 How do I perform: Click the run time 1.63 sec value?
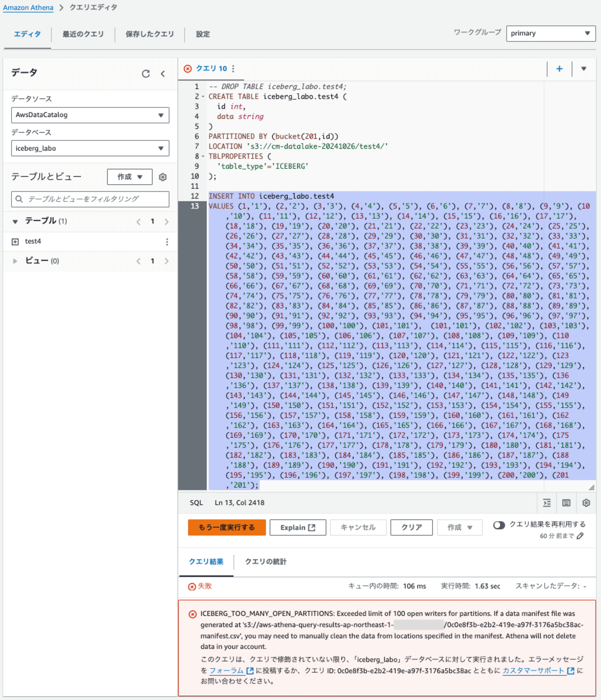(487, 586)
